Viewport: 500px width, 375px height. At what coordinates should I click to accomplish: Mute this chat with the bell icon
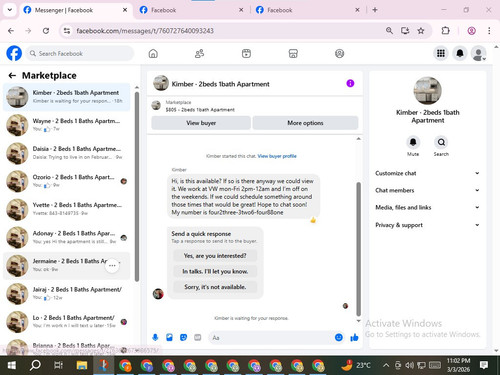point(413,143)
